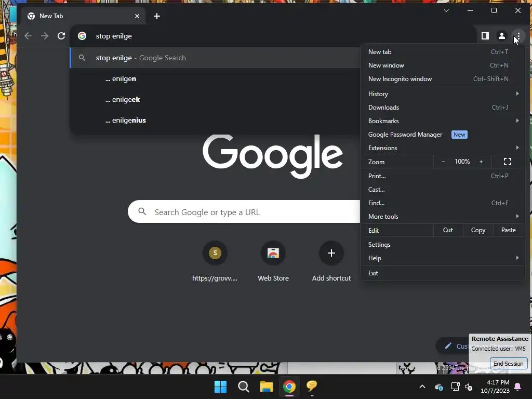Click the Customize Chrome pencil button
Viewport: 532px width, 399px height.
coord(453,346)
